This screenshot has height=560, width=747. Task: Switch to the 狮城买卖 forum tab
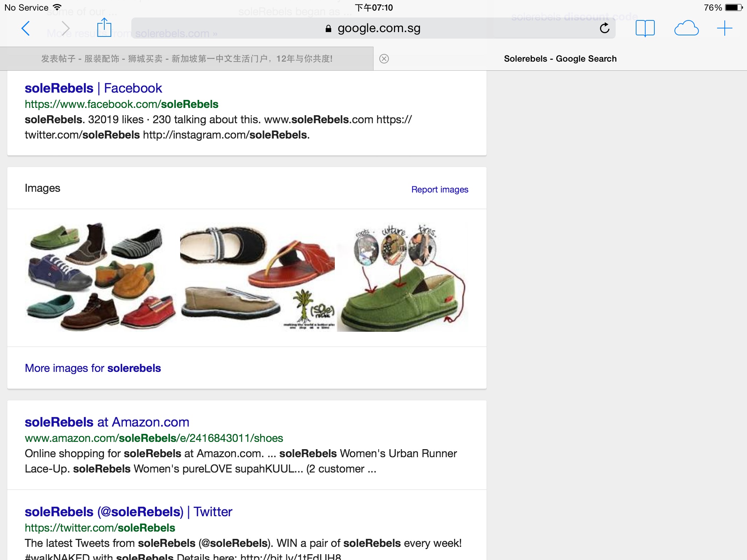186,59
